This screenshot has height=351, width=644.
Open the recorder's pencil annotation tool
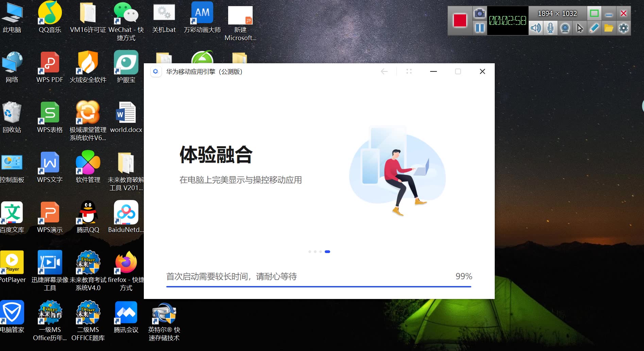point(594,28)
